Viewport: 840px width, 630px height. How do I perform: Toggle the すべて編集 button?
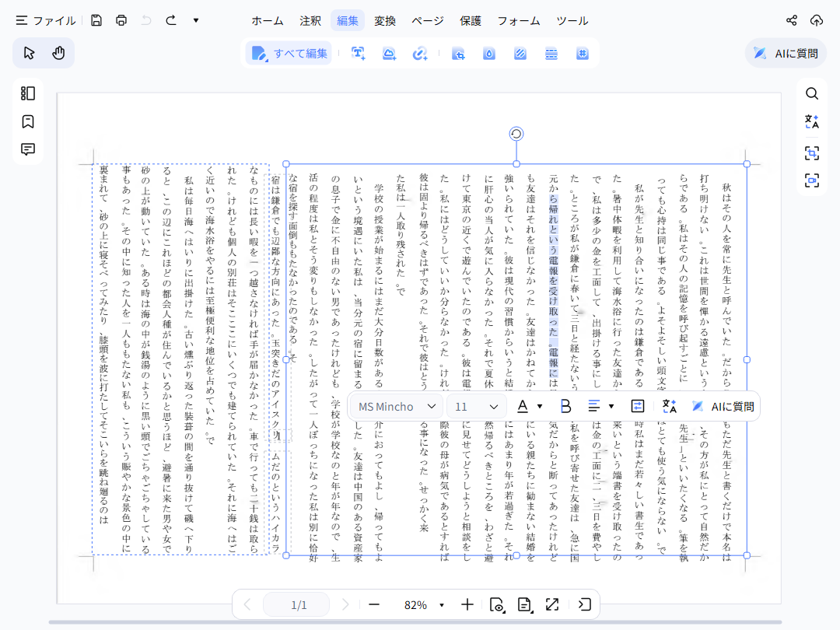(x=289, y=54)
